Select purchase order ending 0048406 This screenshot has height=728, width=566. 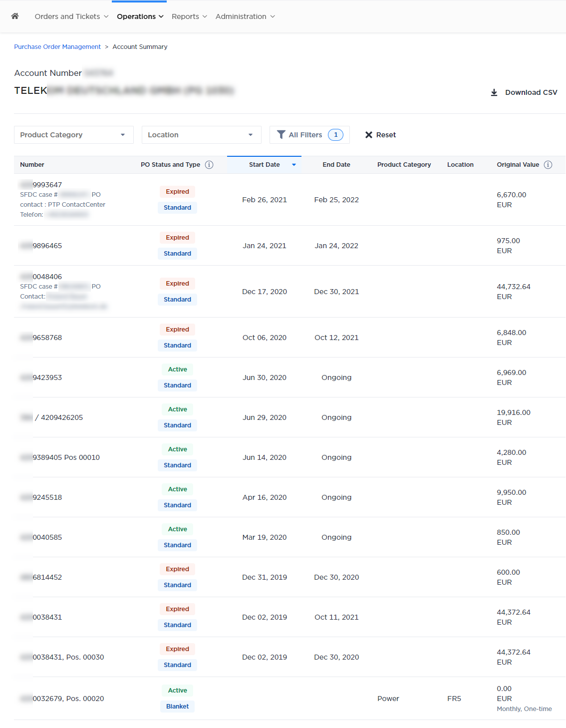coord(41,277)
